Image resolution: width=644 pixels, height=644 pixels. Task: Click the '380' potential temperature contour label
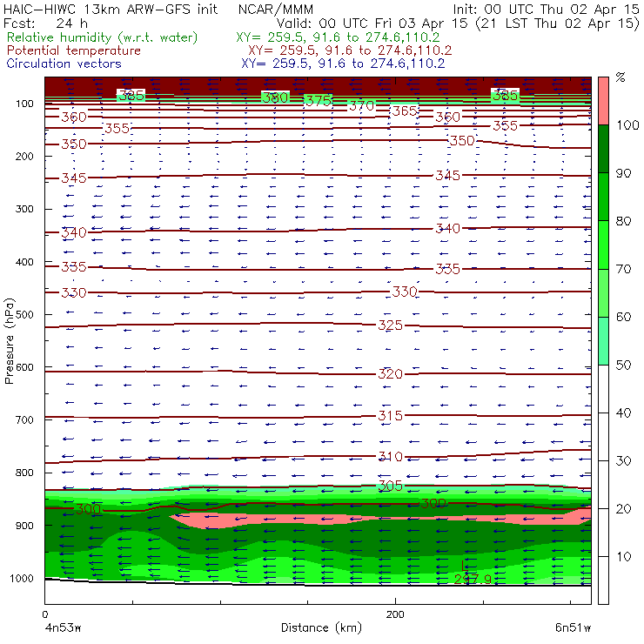(275, 97)
